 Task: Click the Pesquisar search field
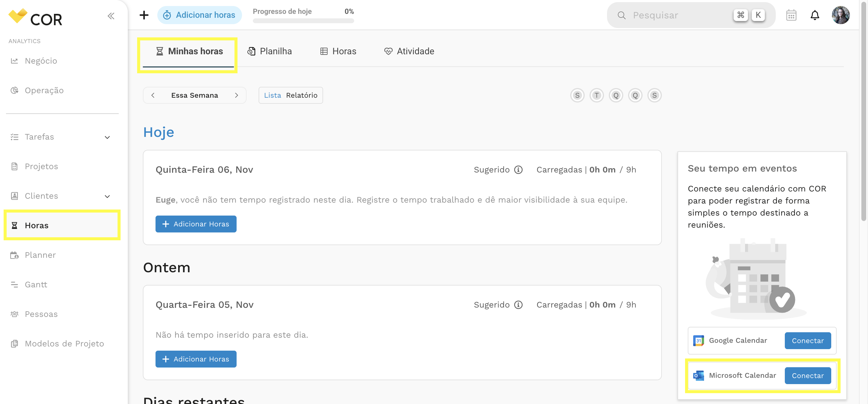click(x=691, y=15)
